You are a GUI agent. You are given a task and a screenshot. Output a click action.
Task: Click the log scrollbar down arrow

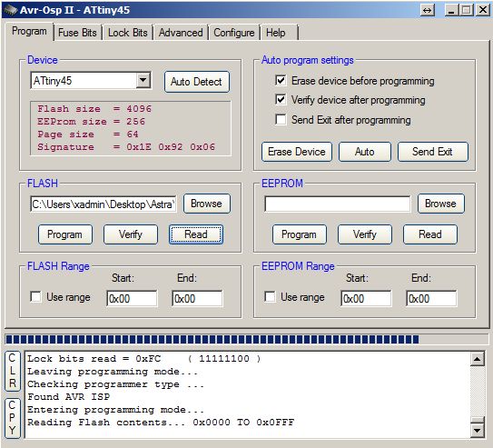click(477, 430)
